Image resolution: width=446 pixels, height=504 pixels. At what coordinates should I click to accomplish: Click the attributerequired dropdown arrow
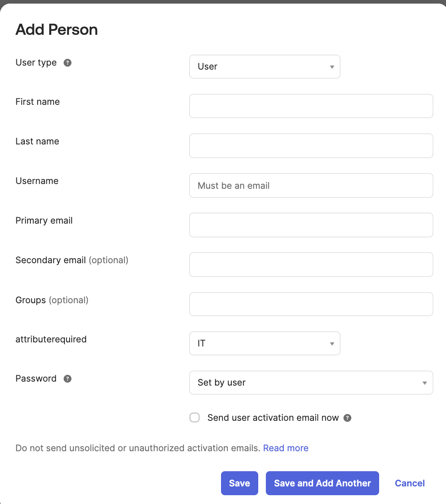[x=332, y=344]
